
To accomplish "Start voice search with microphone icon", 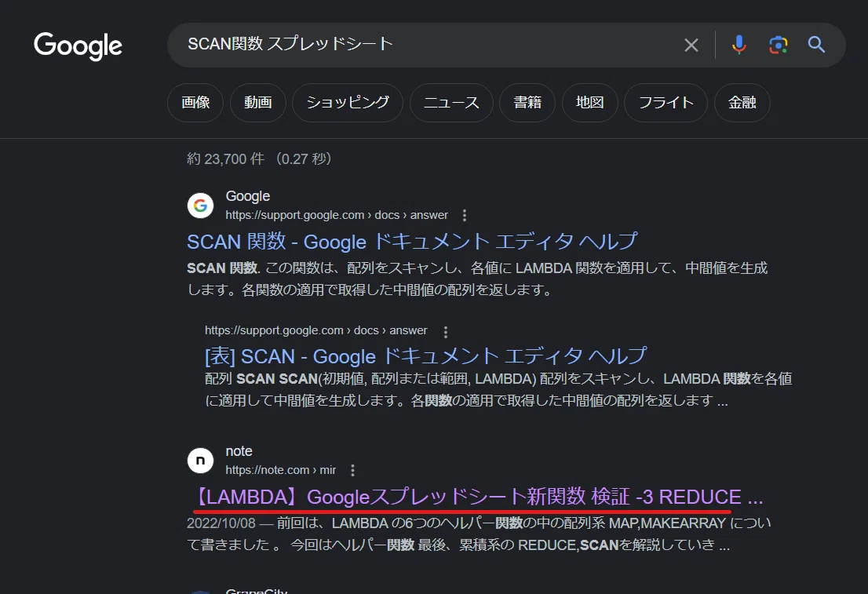I will coord(739,45).
